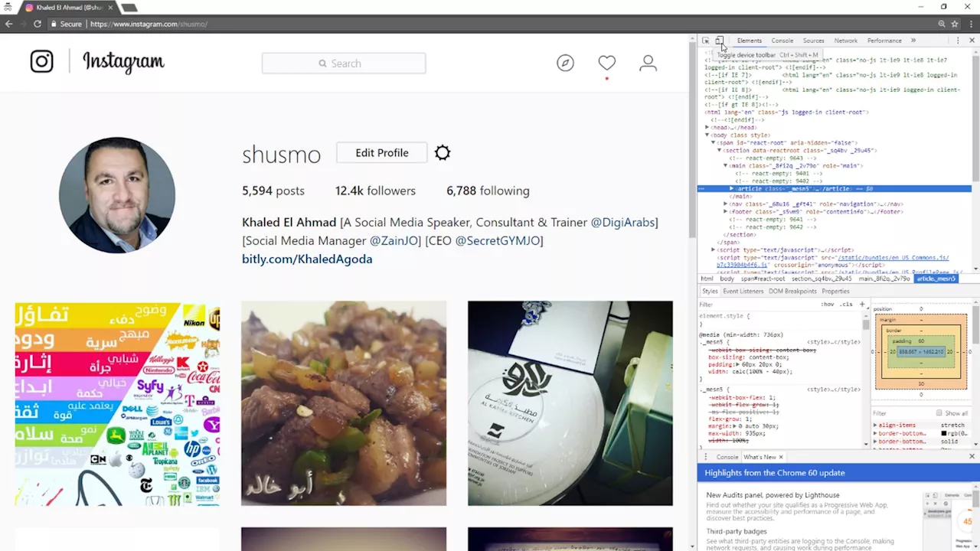This screenshot has height=551, width=980.
Task: Open the Explore compass icon
Action: coord(565,63)
